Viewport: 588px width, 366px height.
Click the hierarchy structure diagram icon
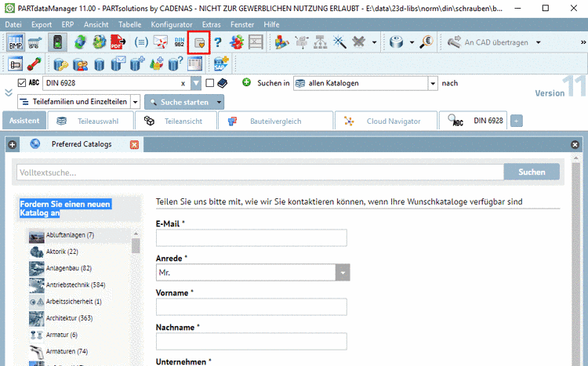(321, 42)
